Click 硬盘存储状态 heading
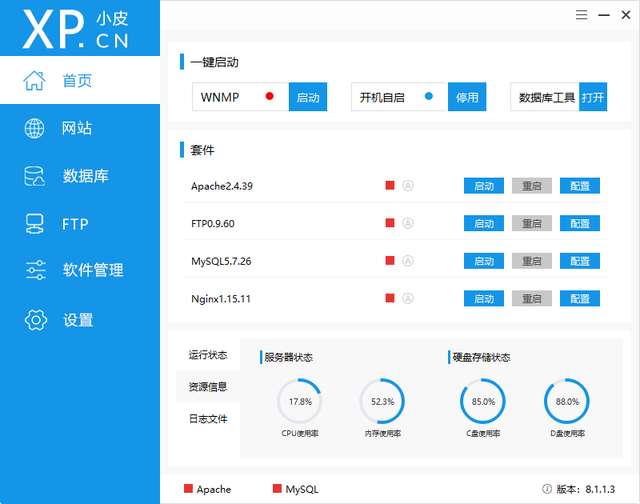The width and height of the screenshot is (640, 504). [x=481, y=357]
